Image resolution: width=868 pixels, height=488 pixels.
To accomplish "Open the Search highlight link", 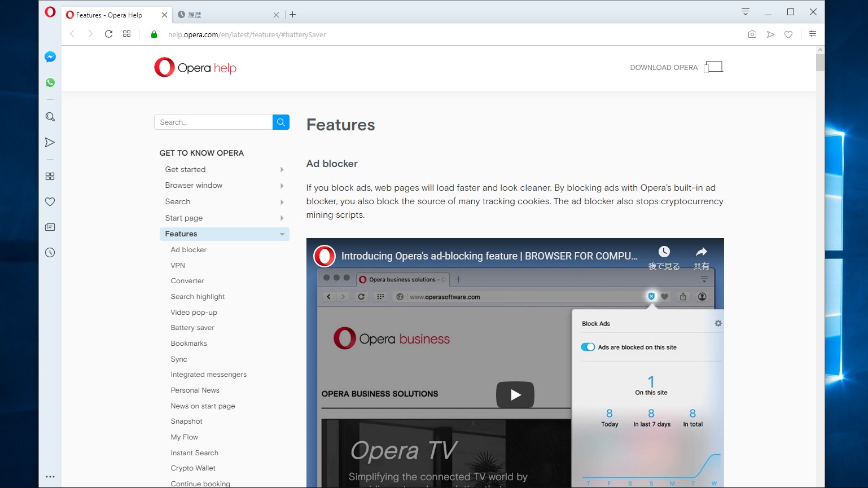I will pyautogui.click(x=198, y=297).
